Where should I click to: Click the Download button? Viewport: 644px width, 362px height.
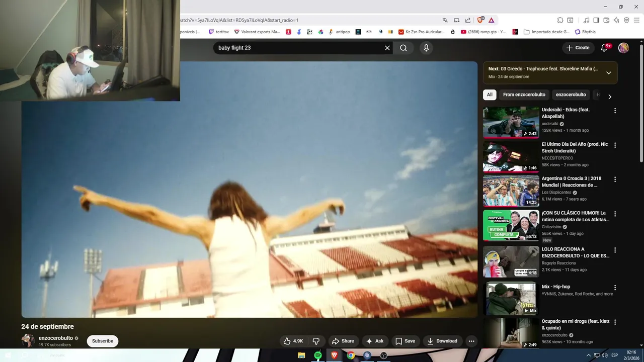pyautogui.click(x=442, y=341)
